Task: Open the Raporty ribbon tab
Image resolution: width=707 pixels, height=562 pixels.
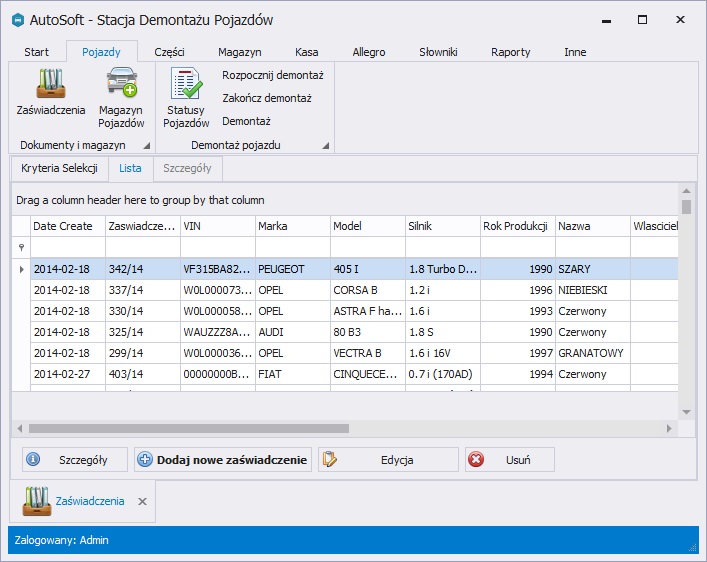Action: tap(510, 52)
